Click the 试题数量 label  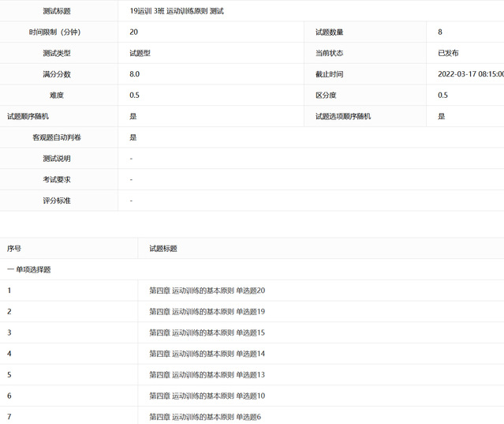click(x=329, y=32)
